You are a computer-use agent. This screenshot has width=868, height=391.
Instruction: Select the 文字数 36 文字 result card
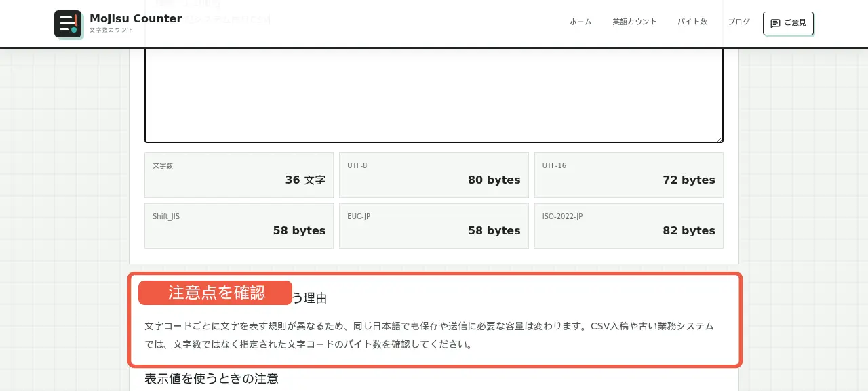(239, 175)
